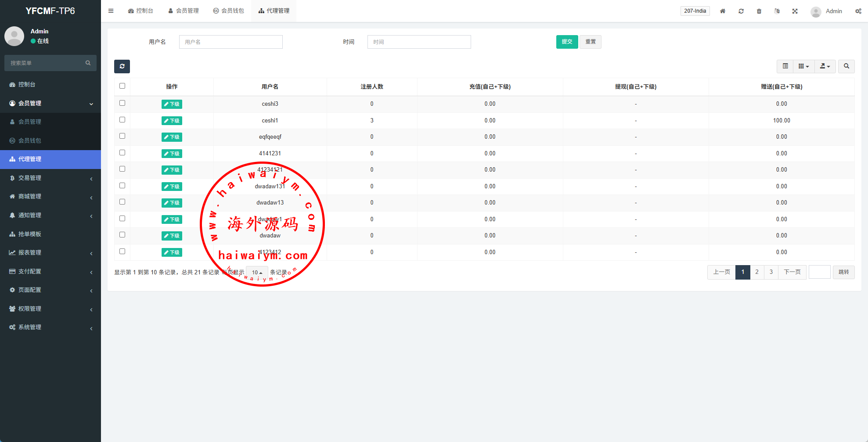The width and height of the screenshot is (868, 442).
Task: Click 下级 button for user ceshi1
Action: tap(172, 121)
